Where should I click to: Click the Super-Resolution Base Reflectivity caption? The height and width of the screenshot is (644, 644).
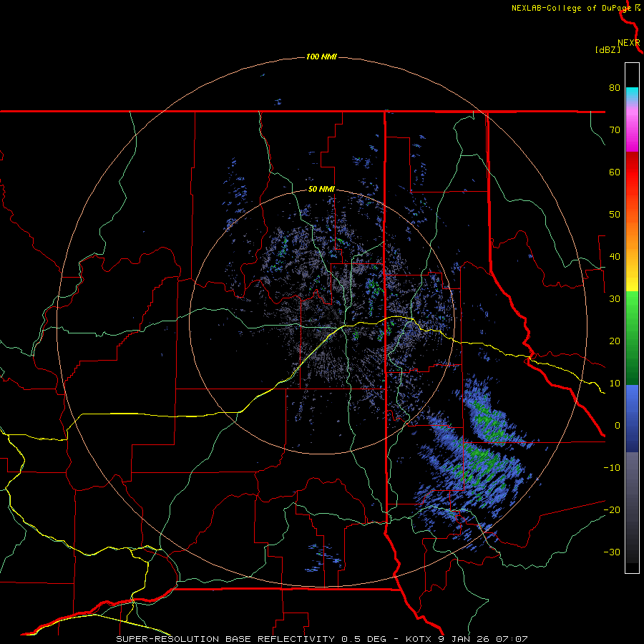click(321, 639)
